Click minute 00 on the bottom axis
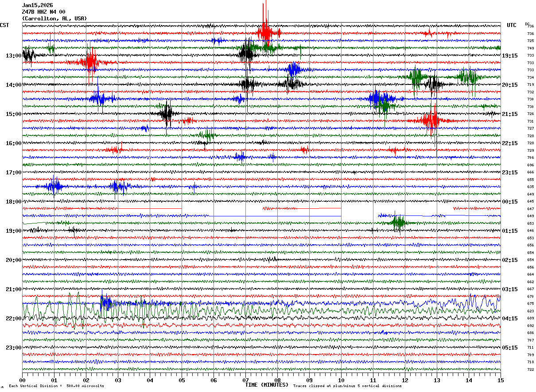 tap(22, 380)
